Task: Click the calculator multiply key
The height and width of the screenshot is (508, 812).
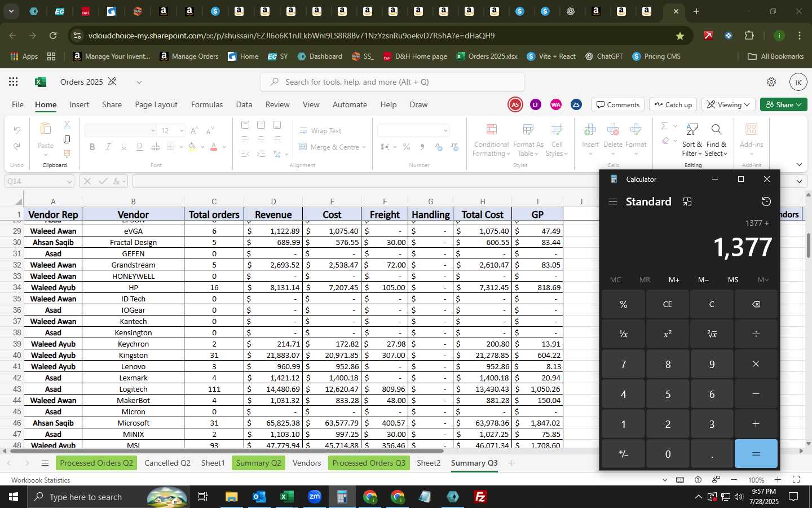Action: tap(756, 364)
